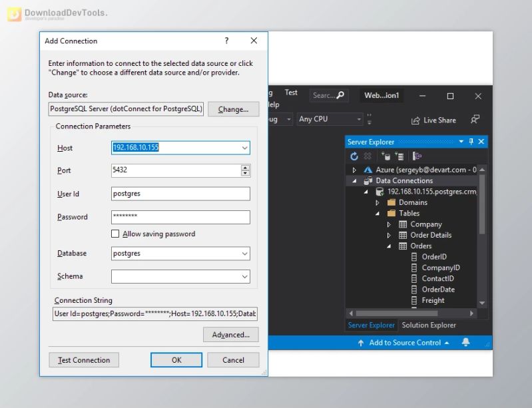Click the Port number field
Image resolution: width=532 pixels, height=408 pixels.
click(x=176, y=170)
